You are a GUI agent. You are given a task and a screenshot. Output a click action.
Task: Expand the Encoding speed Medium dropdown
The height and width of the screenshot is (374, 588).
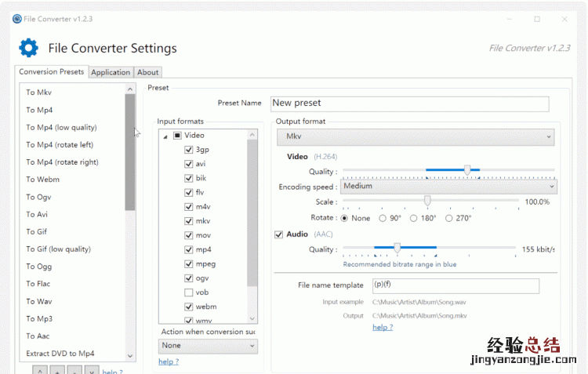(448, 187)
